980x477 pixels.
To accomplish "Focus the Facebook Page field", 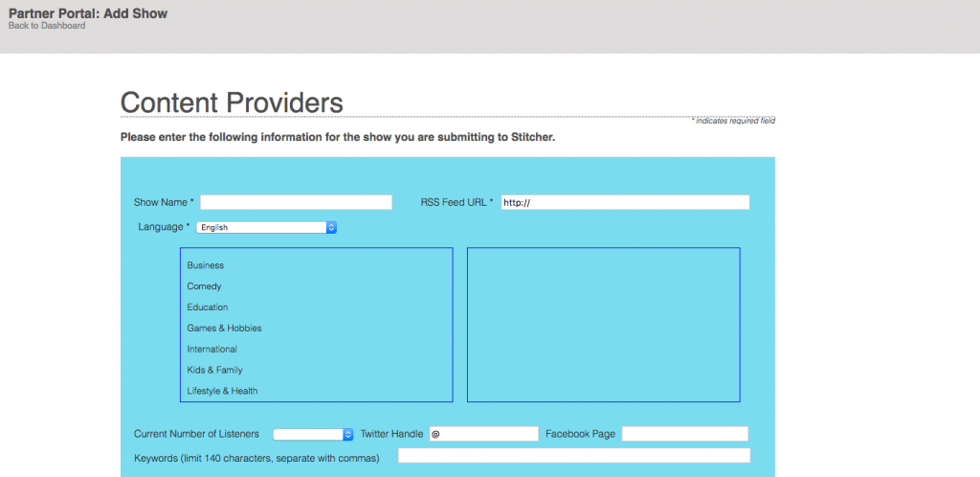I will [685, 434].
